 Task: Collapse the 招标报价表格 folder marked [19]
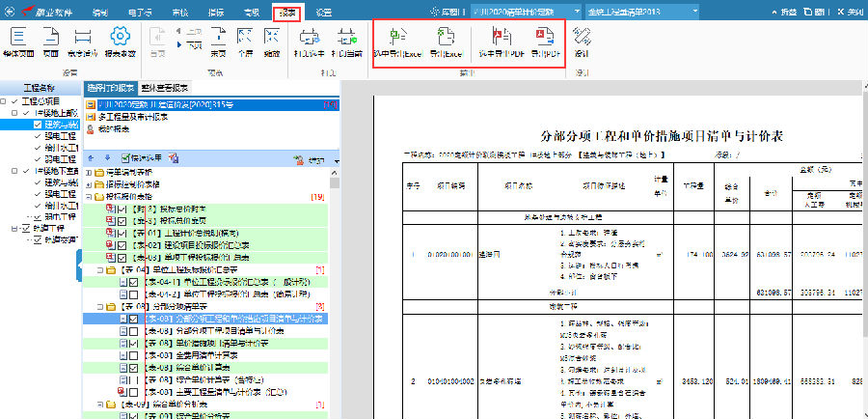tap(88, 196)
